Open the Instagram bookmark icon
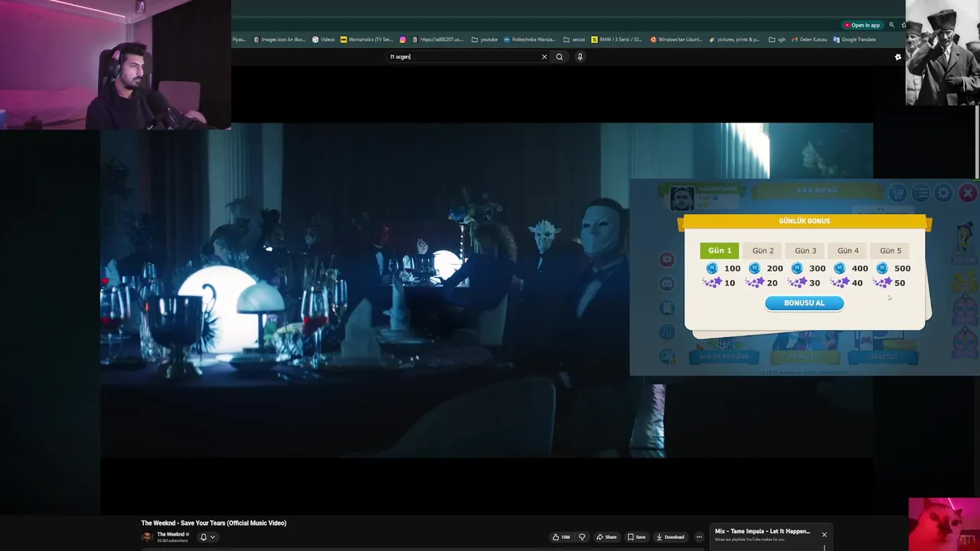The image size is (980, 551). pyautogui.click(x=403, y=40)
